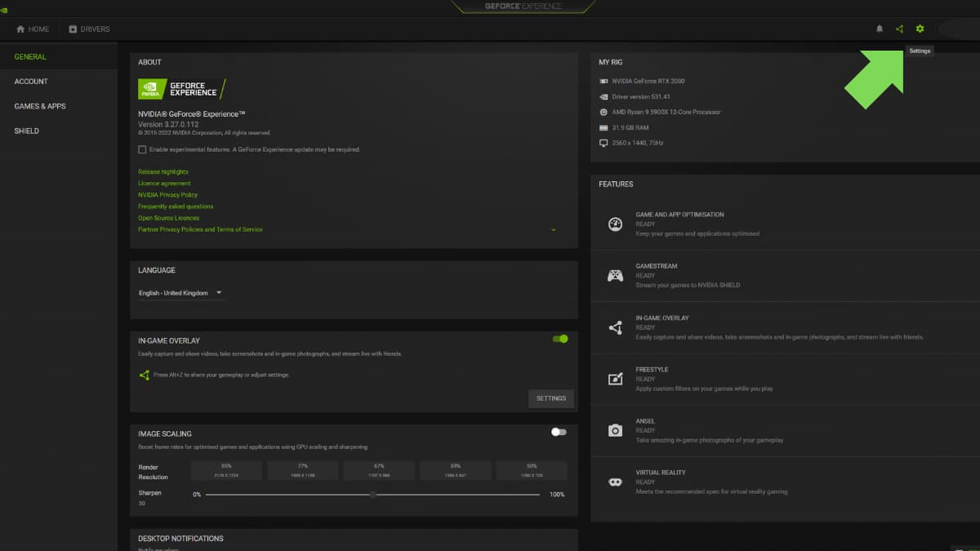This screenshot has height=551, width=980.
Task: Click the Virtual Reality headset icon
Action: coord(615,482)
